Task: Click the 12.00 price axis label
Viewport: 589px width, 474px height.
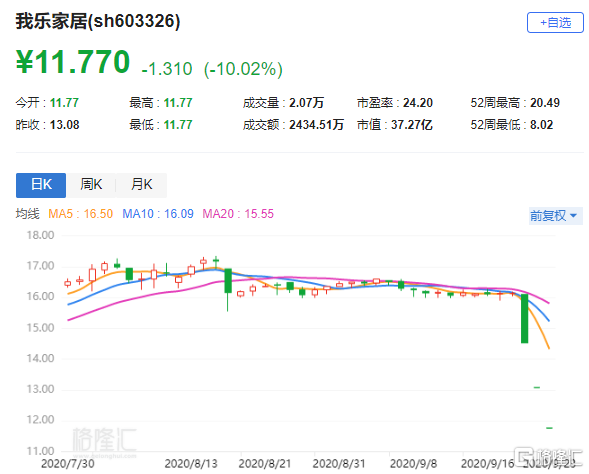Action: tap(40, 420)
